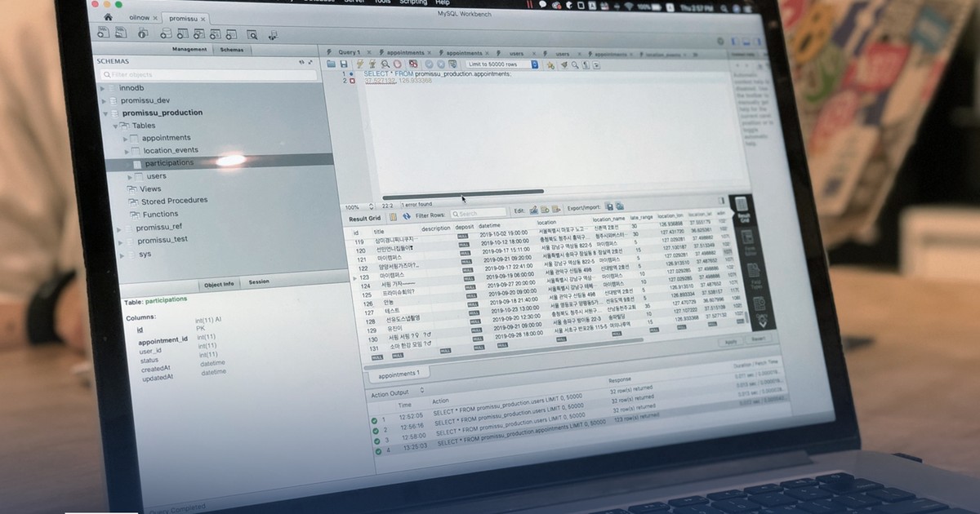Click the horizontal scrollbar of the query editor
The width and height of the screenshot is (980, 514).
[x=462, y=193]
